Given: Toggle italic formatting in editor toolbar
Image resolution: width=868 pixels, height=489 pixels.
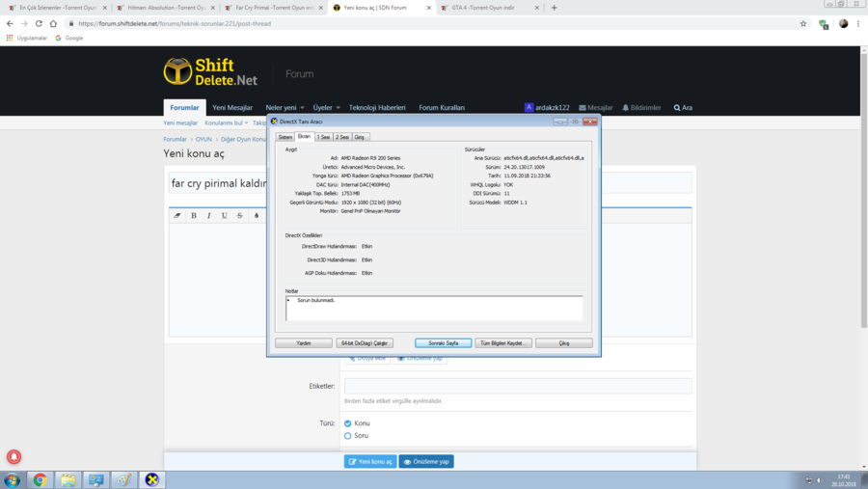Looking at the screenshot, I should click(x=208, y=215).
